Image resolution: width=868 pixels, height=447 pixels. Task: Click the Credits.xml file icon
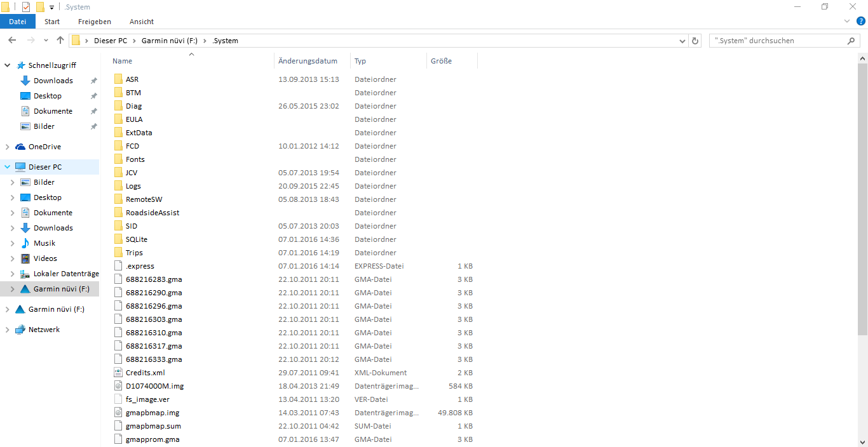(x=118, y=373)
